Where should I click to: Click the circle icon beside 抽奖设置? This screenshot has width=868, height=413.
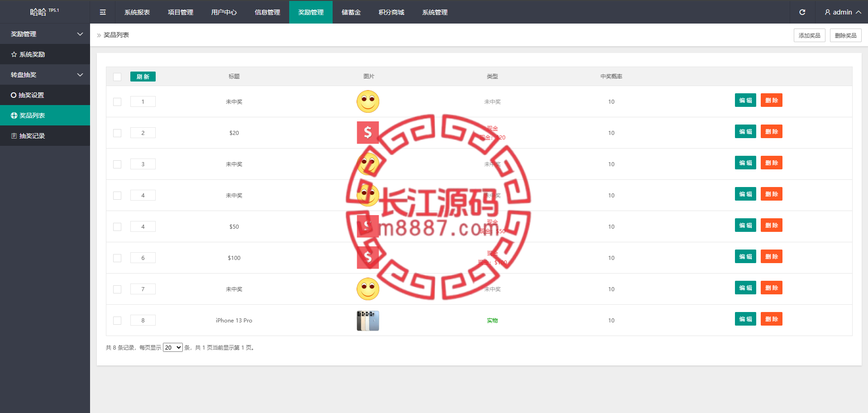[x=14, y=95]
